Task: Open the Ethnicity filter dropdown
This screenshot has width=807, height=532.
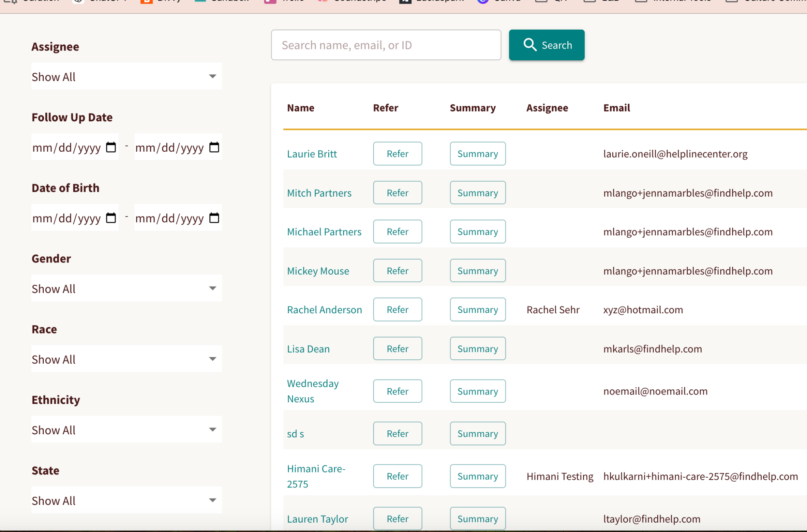Action: [126, 430]
